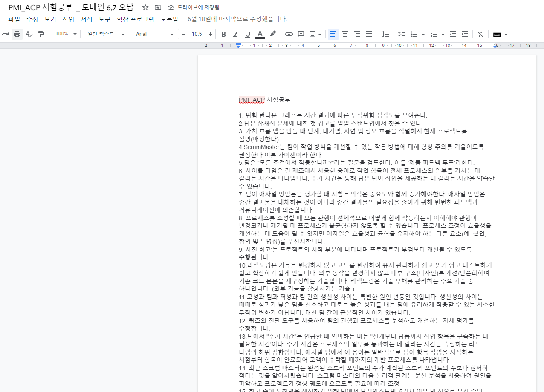Add a comment with comment icon
This screenshot has width=544, height=392.
[x=301, y=34]
